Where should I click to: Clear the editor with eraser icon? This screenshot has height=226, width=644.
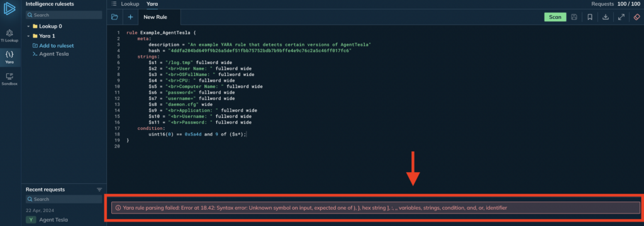click(x=636, y=17)
